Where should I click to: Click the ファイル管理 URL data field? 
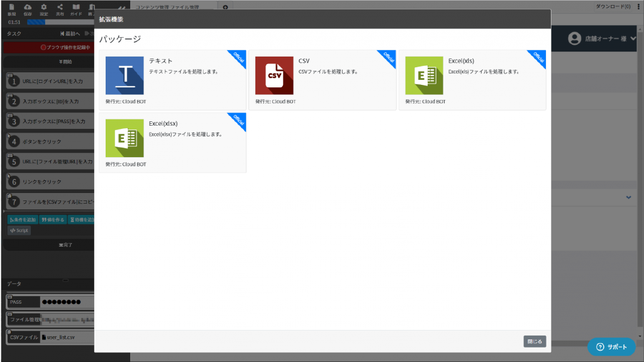point(67,320)
